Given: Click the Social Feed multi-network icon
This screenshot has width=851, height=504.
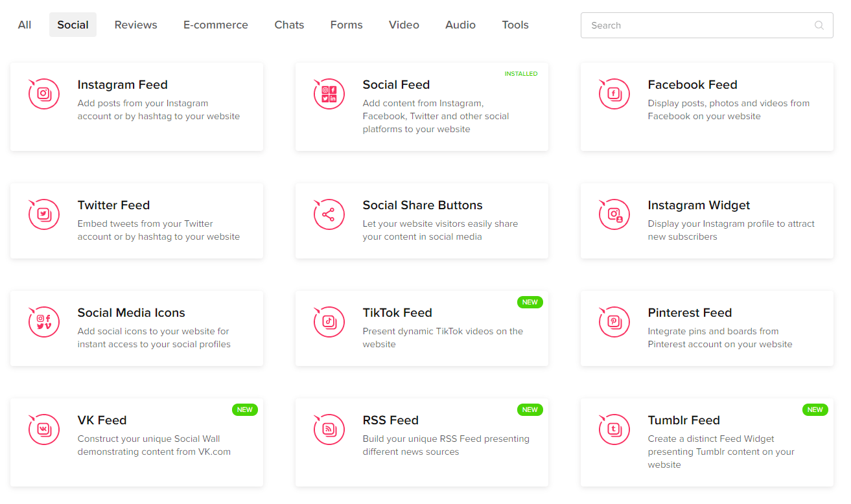Looking at the screenshot, I should 329,94.
